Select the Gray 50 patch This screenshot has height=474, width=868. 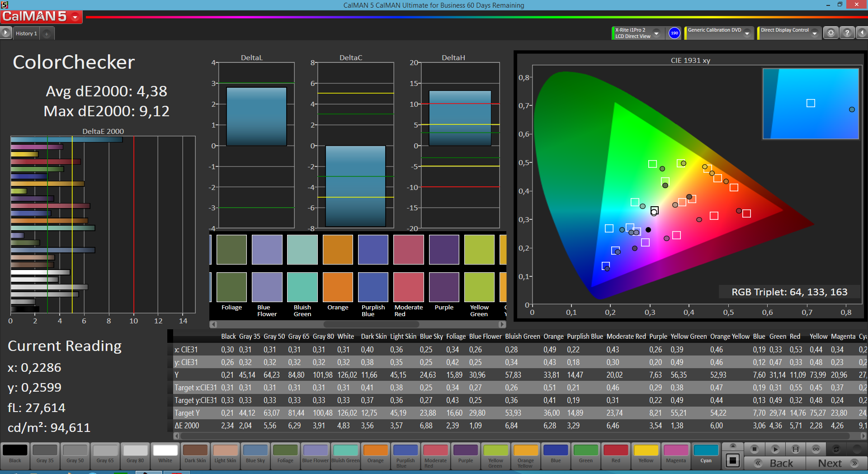coord(75,455)
